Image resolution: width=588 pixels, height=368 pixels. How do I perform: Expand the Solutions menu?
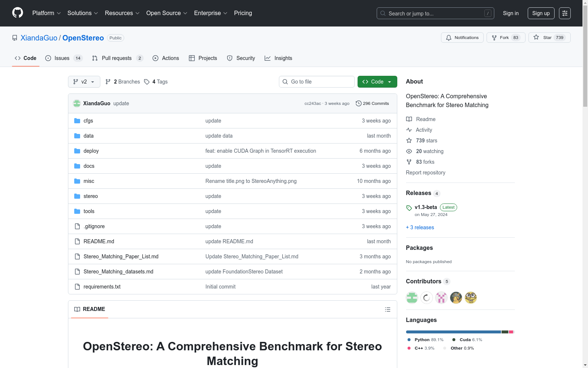pos(83,13)
